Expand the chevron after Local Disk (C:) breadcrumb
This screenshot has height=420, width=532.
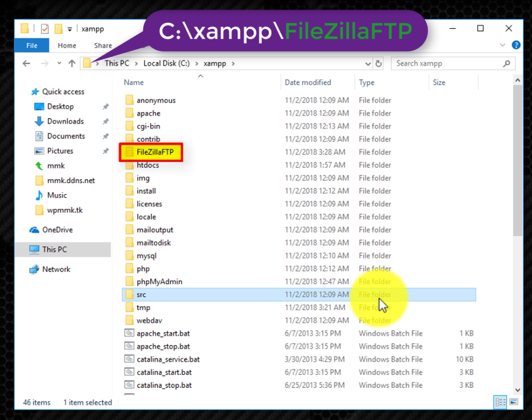197,64
